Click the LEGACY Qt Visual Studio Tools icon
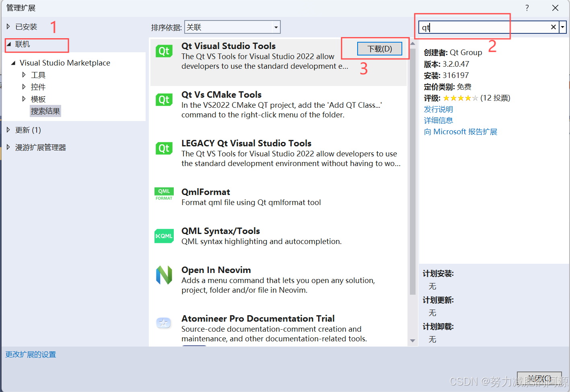 [x=164, y=148]
